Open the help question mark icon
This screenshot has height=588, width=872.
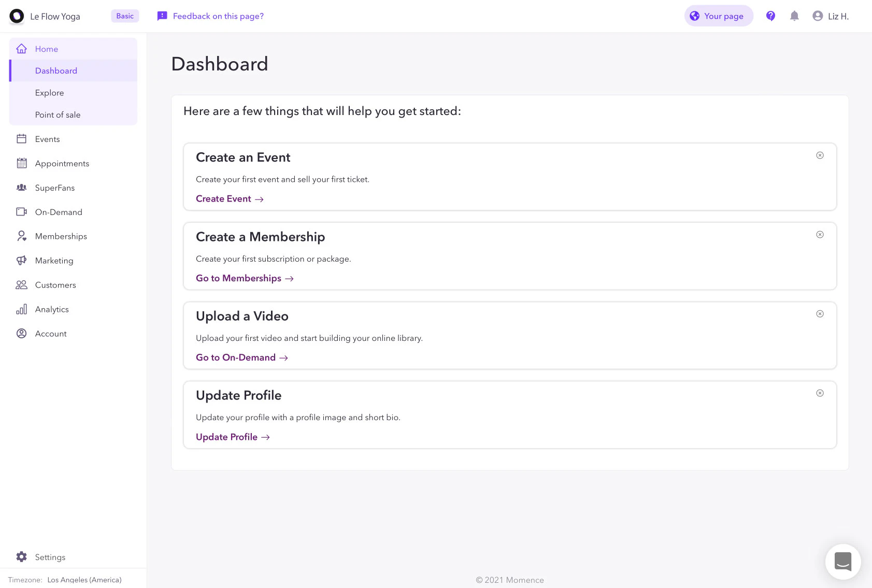770,16
